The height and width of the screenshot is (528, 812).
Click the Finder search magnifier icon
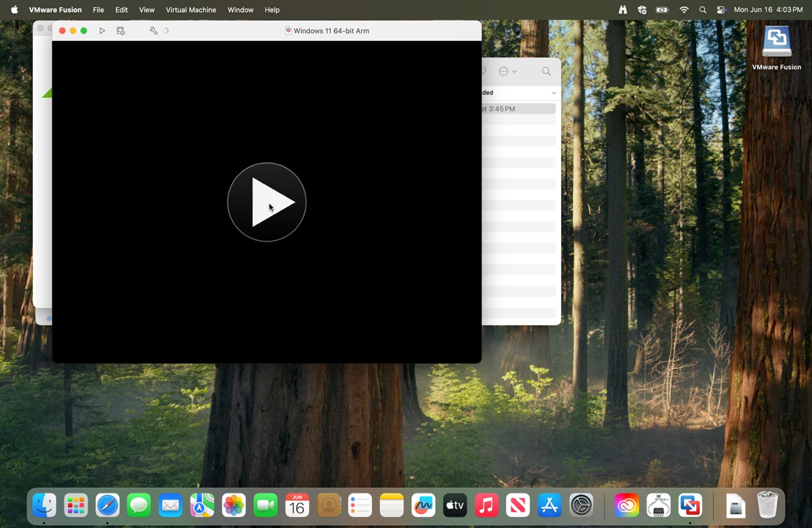(546, 71)
